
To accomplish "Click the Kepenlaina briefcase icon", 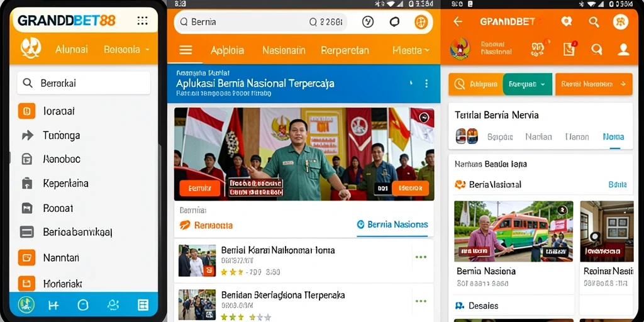I will coord(26,184).
